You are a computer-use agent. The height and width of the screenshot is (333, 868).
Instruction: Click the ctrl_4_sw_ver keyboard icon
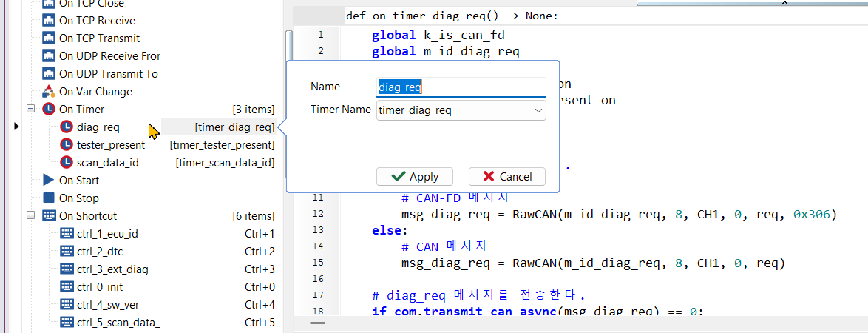tap(67, 304)
